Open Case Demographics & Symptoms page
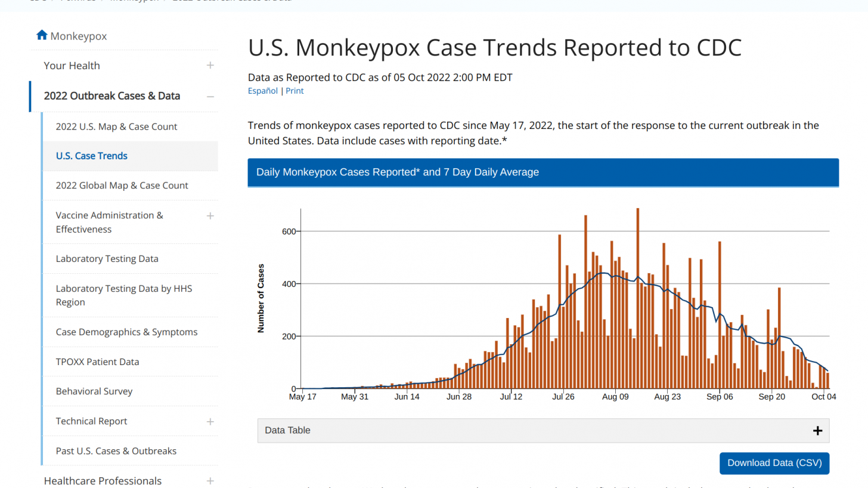 point(126,332)
